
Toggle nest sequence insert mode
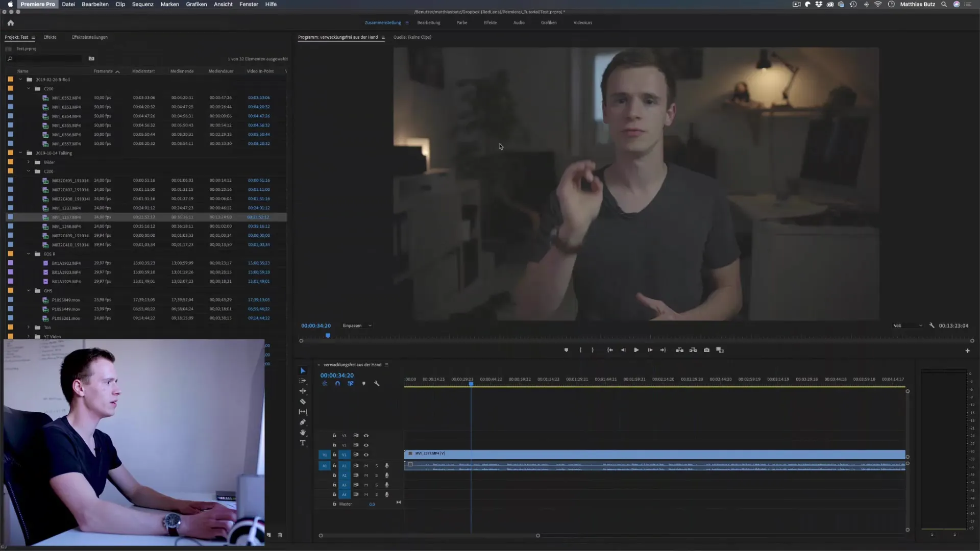(x=325, y=384)
